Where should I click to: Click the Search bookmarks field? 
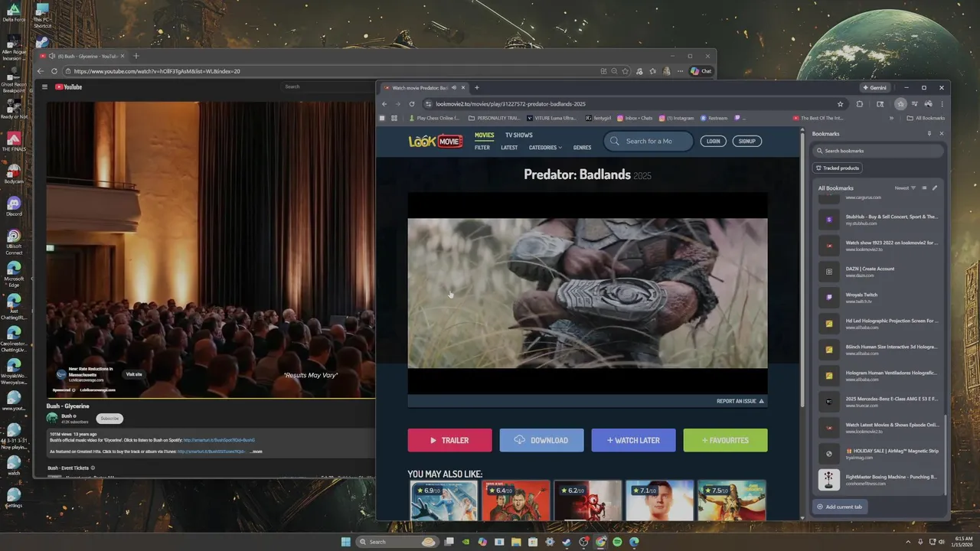[x=878, y=151]
